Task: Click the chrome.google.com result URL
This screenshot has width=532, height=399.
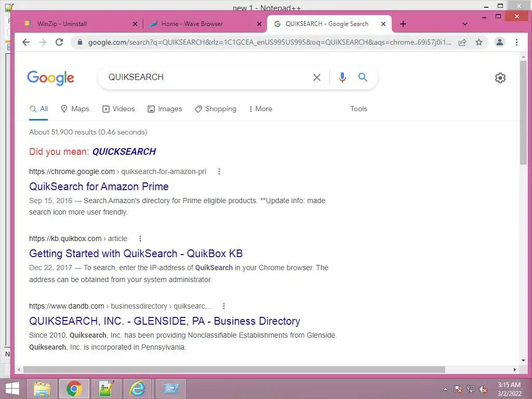Action: tap(117, 171)
